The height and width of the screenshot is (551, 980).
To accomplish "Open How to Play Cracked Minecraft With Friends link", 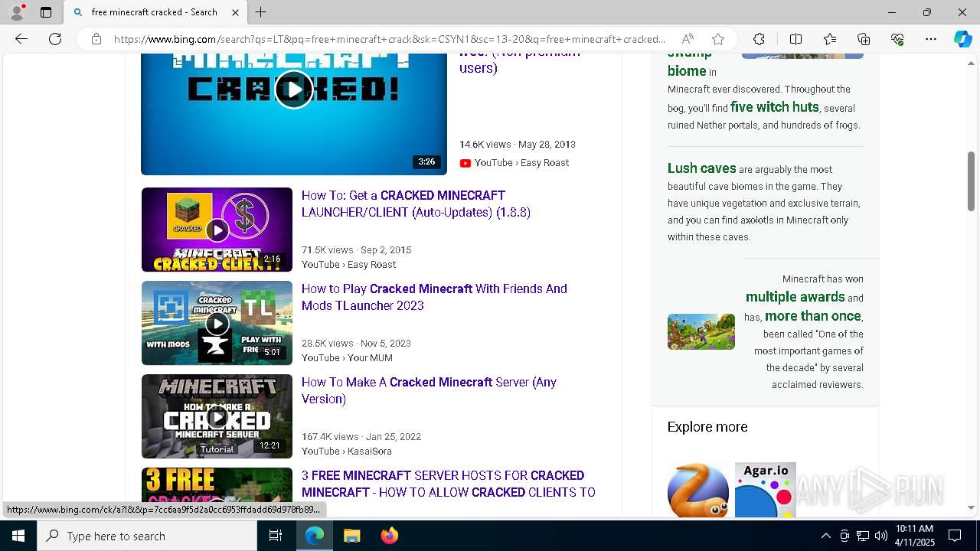I will click(x=434, y=297).
